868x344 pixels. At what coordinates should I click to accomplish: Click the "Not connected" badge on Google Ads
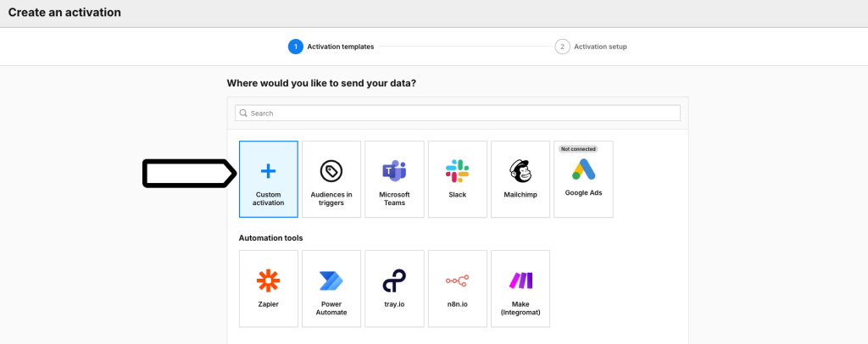(x=577, y=149)
